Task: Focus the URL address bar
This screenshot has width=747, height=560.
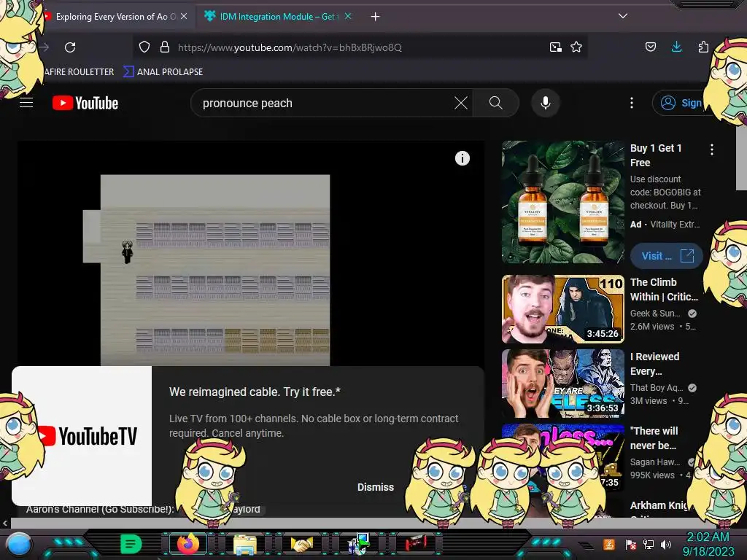Action: [360, 47]
